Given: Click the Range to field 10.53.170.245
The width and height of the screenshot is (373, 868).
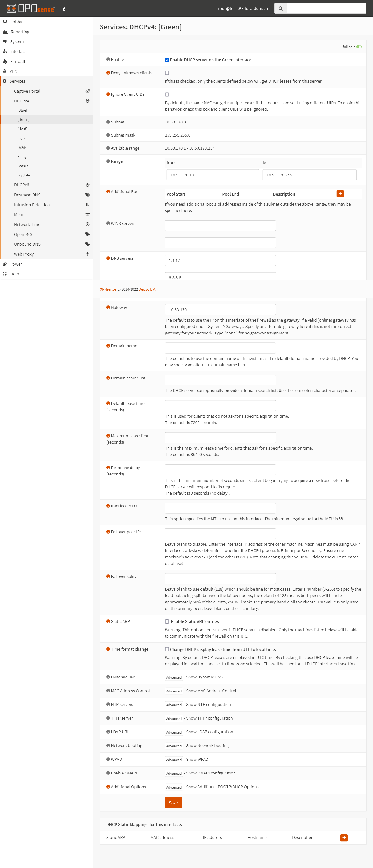Looking at the screenshot, I should coord(309,175).
